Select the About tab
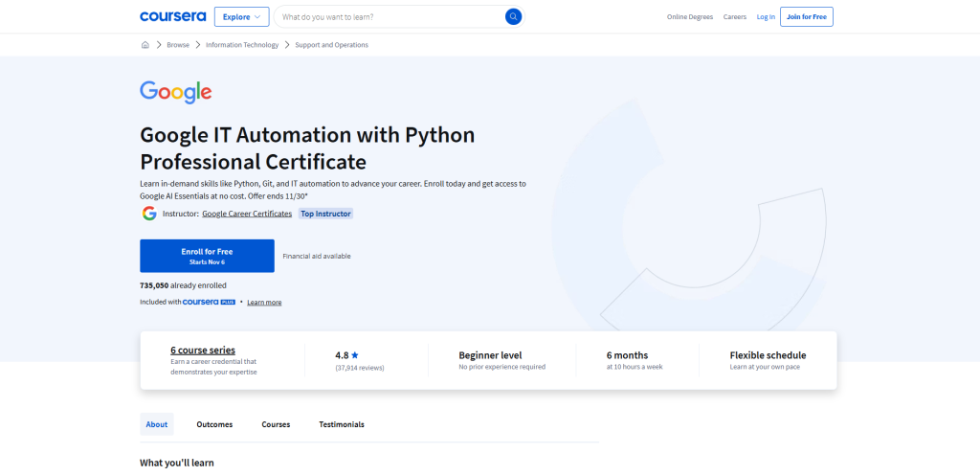This screenshot has height=476, width=980. 157,424
